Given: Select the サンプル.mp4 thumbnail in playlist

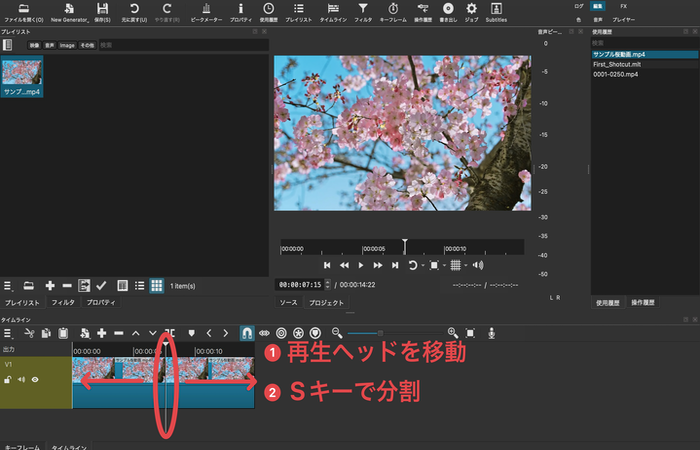Looking at the screenshot, I should tap(22, 76).
